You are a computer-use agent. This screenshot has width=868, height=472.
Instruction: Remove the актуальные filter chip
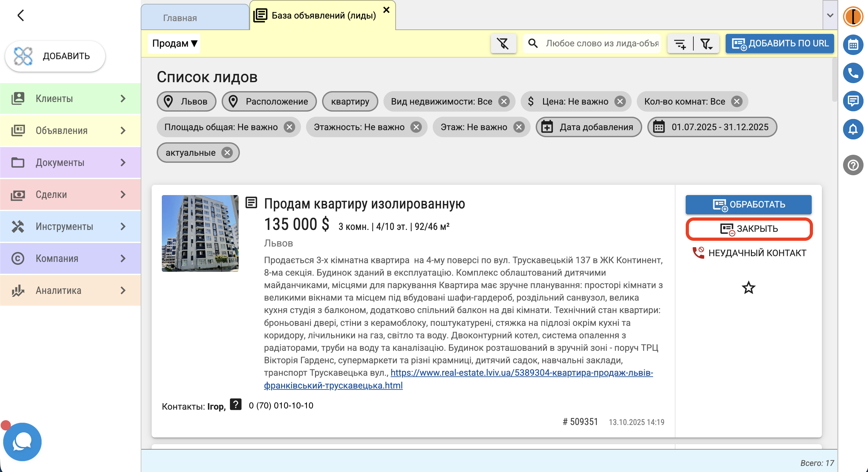pyautogui.click(x=227, y=153)
